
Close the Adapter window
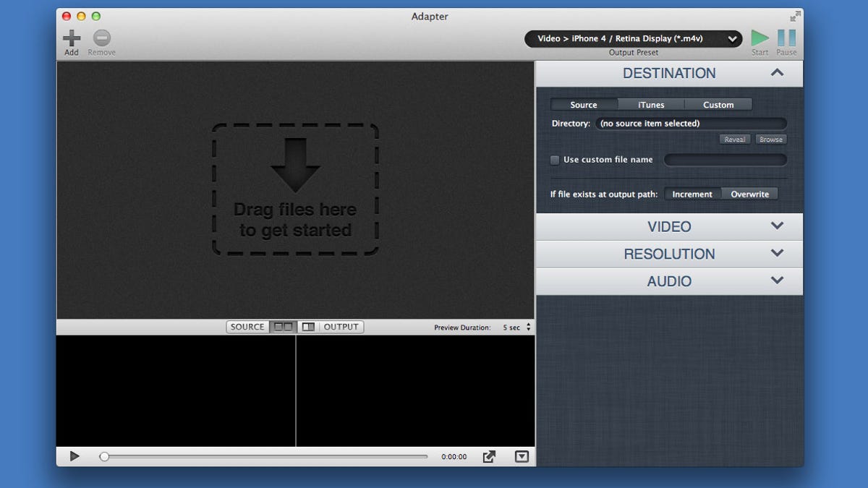[x=67, y=16]
